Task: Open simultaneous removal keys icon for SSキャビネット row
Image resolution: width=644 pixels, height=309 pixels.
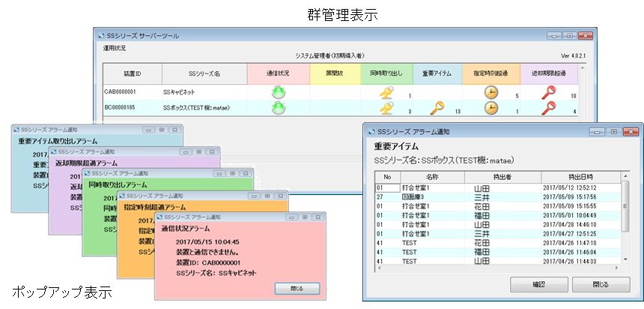Action: click(x=386, y=92)
